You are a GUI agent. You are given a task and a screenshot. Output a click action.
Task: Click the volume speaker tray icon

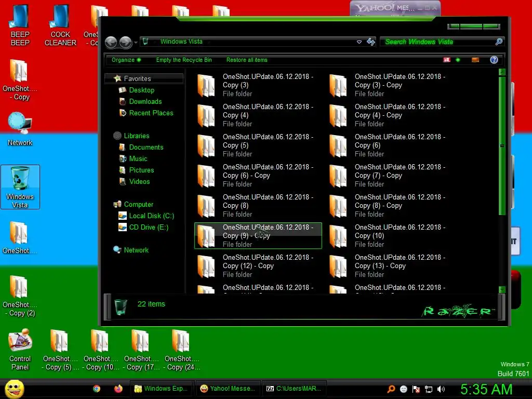441,389
